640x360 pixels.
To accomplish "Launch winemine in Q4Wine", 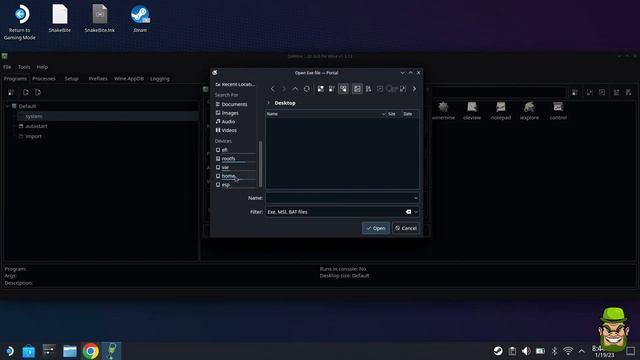I will pos(443,111).
